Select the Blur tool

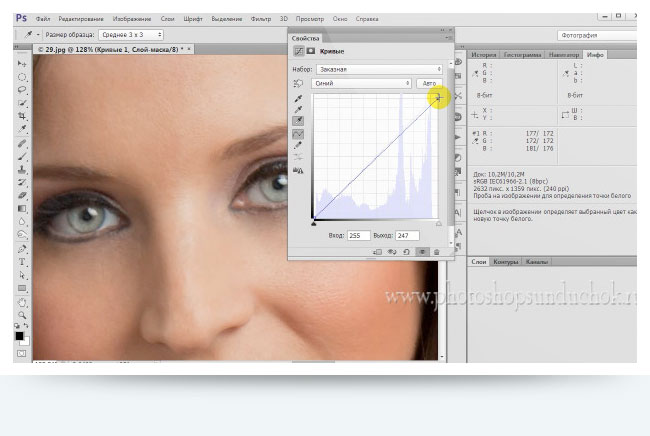22,222
